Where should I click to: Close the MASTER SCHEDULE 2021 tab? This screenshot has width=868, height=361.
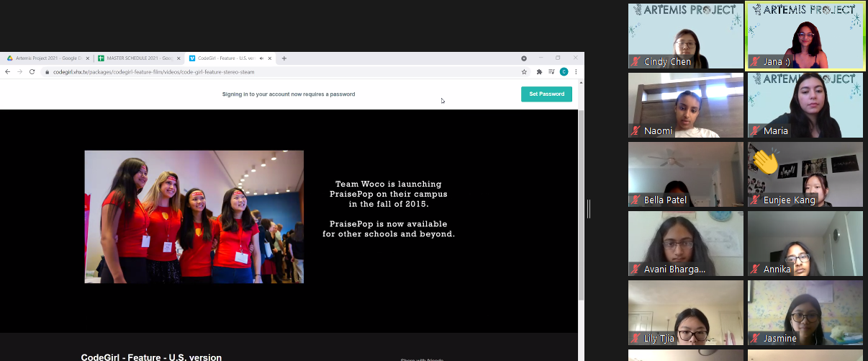click(179, 58)
